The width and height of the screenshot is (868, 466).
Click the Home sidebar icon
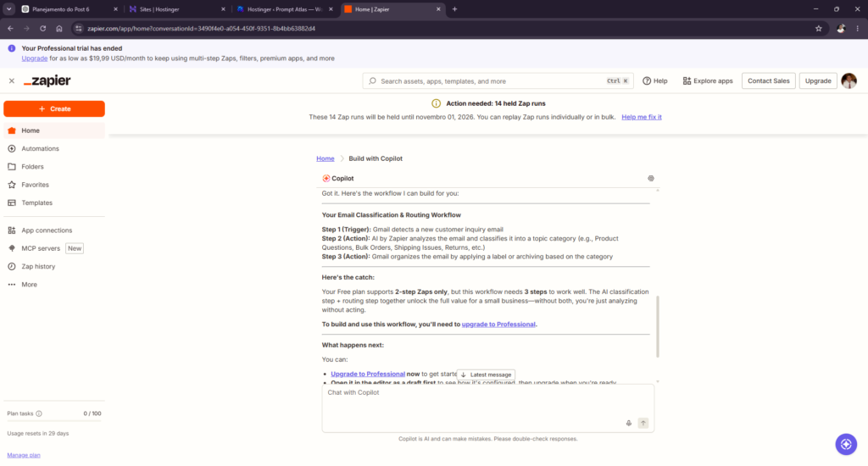pos(12,130)
